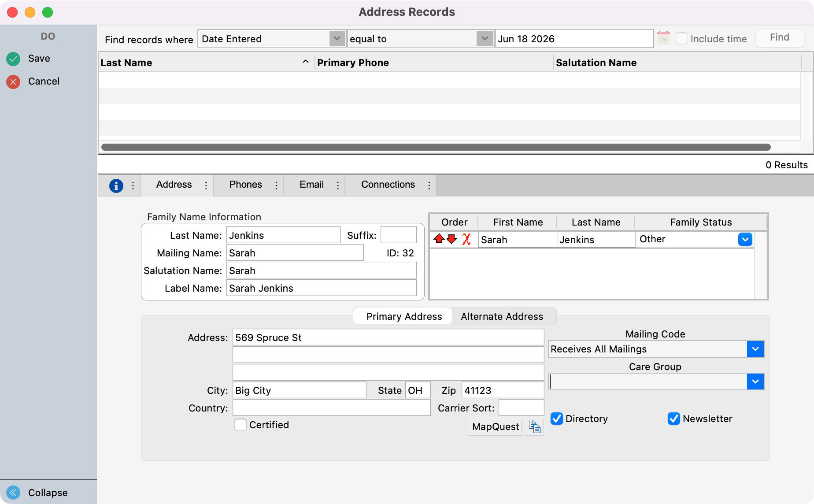Viewport: 814px width, 504px height.
Task: Switch to the Address tab
Action: click(174, 185)
